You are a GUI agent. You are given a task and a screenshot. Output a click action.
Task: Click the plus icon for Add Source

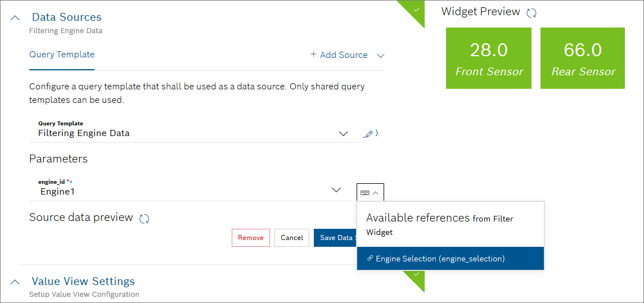pyautogui.click(x=313, y=55)
